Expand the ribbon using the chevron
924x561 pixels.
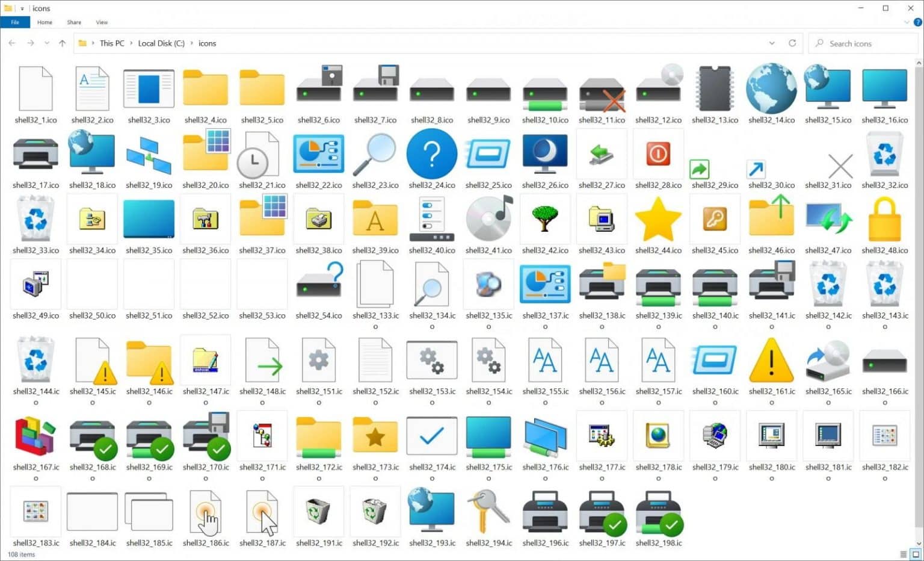point(905,22)
